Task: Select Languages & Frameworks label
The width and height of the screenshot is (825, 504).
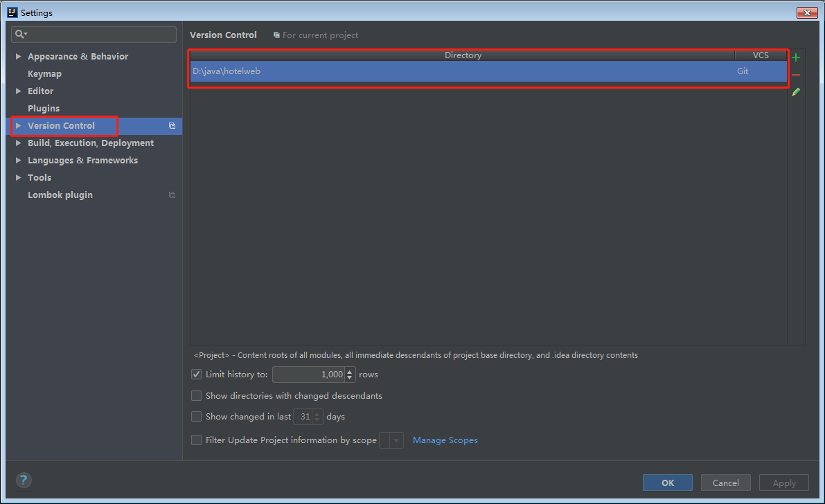Action: click(82, 161)
